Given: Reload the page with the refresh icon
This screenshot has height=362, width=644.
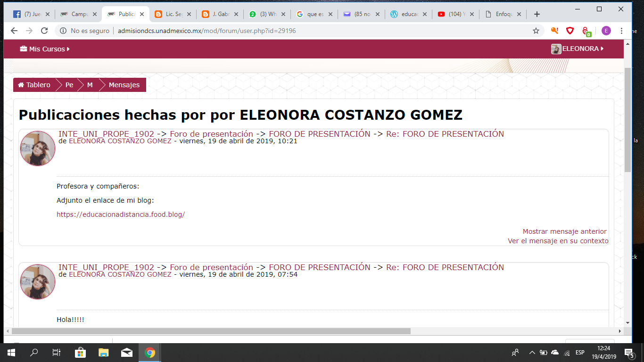Looking at the screenshot, I should pyautogui.click(x=44, y=31).
